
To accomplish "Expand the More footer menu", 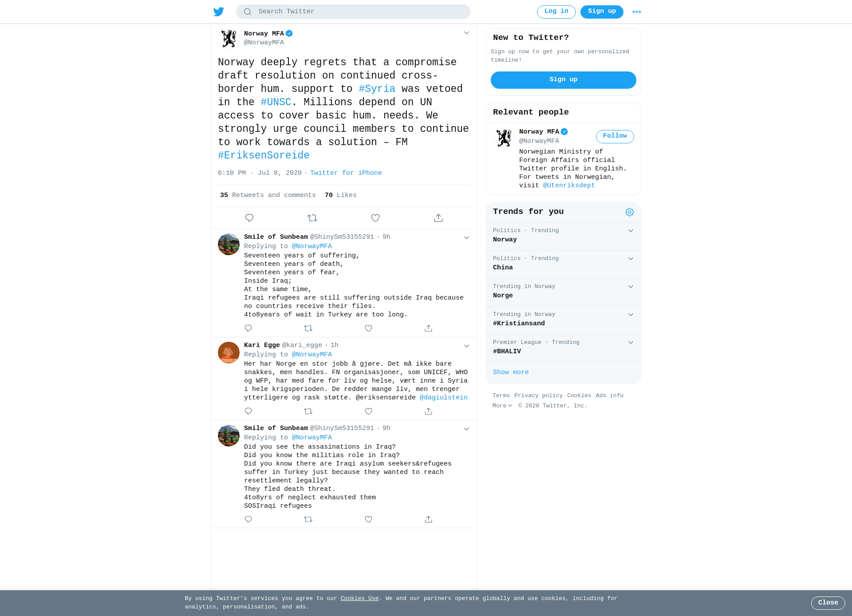I will pos(502,406).
